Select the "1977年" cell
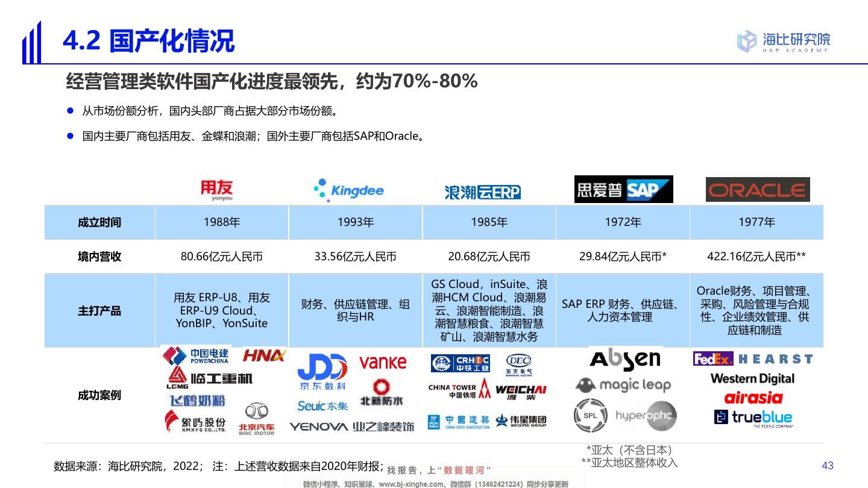 756,222
